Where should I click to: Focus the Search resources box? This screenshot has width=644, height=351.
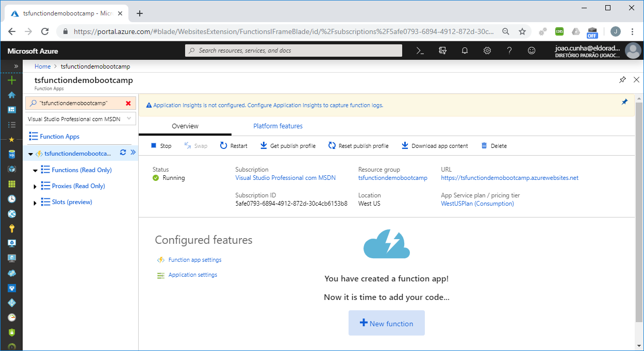(293, 51)
